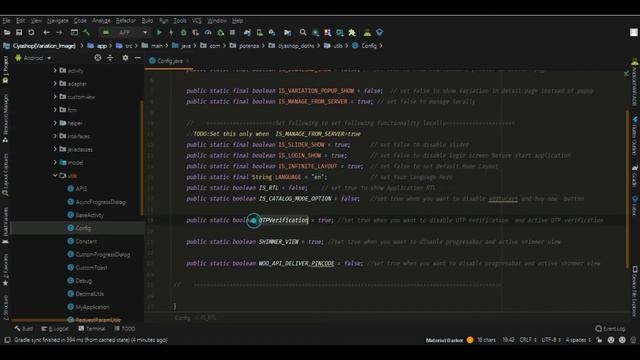
Task: Hide the Project panel with minus icon
Action: (138, 58)
